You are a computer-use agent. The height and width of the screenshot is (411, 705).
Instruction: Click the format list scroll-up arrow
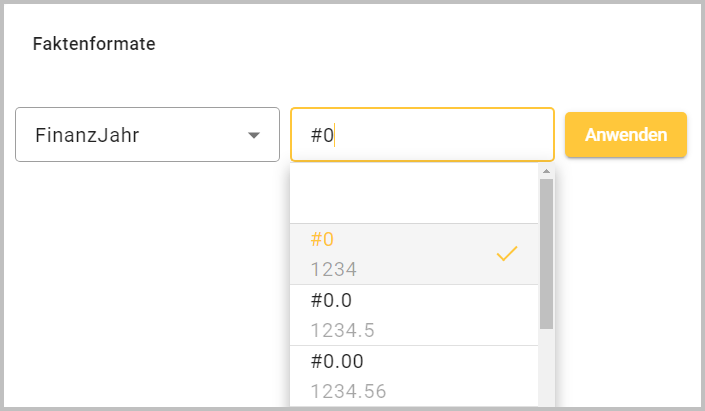(x=546, y=172)
